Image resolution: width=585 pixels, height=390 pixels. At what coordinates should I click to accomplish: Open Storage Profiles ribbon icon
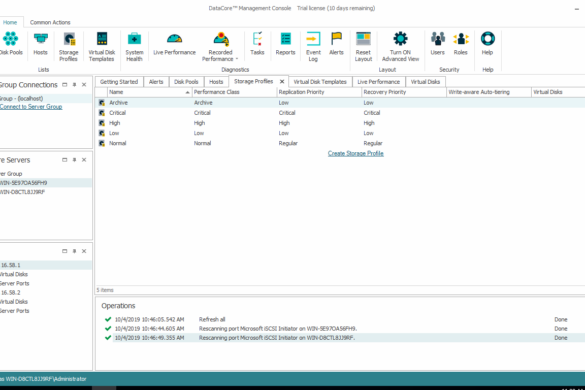click(69, 46)
